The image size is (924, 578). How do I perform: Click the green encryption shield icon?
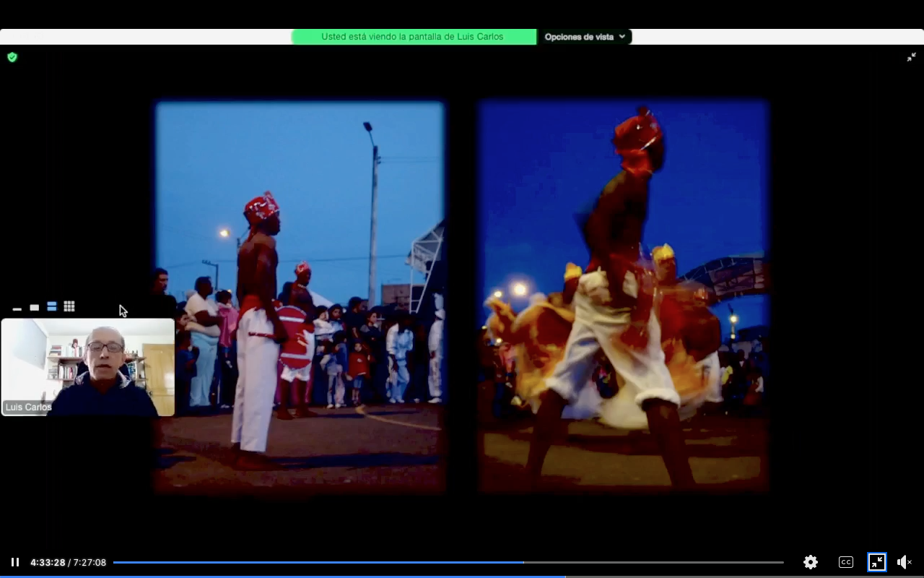tap(12, 57)
